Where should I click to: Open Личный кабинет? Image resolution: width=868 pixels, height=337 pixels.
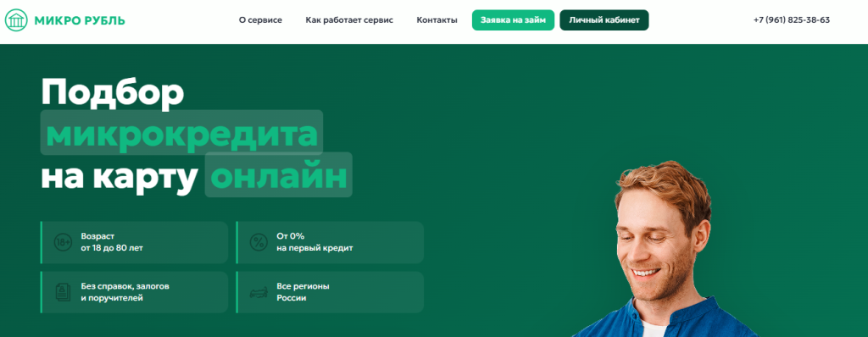coord(604,20)
